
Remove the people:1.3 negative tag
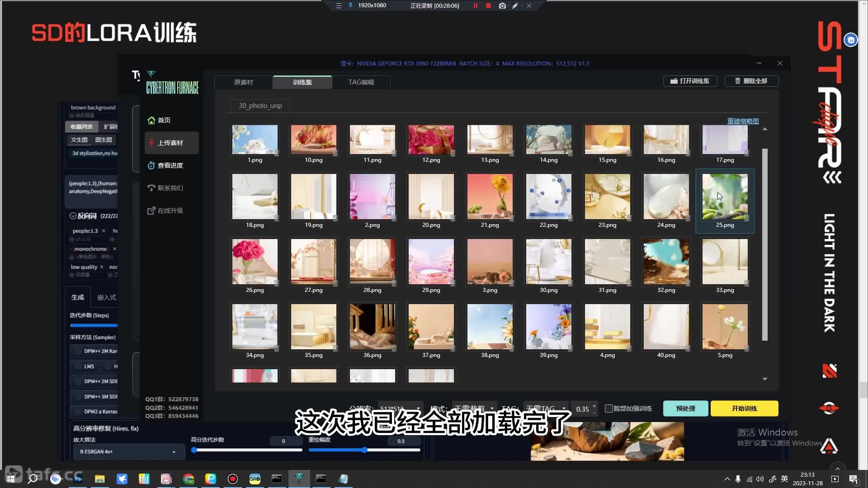[x=104, y=231]
